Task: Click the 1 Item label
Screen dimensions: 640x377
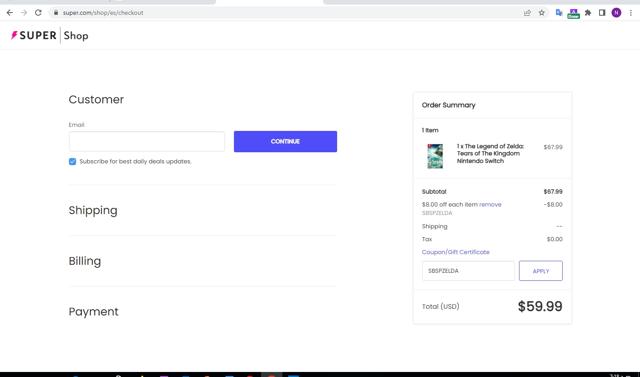Action: point(430,130)
